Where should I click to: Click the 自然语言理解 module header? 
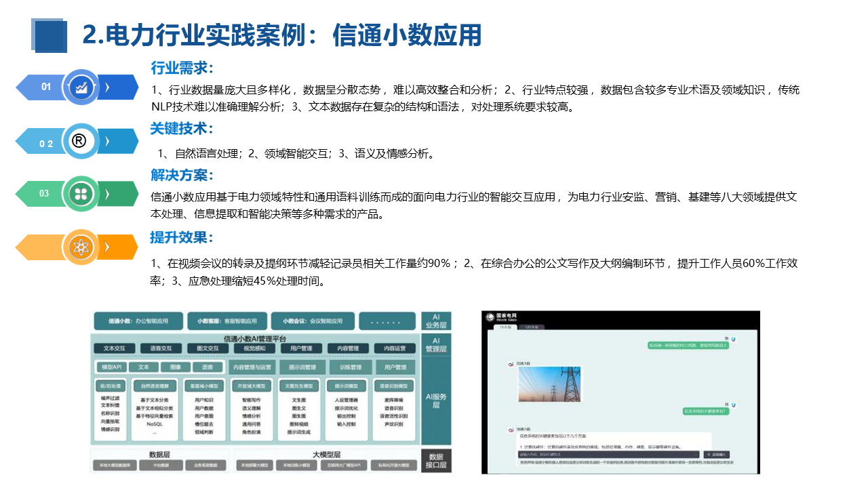pos(155,386)
